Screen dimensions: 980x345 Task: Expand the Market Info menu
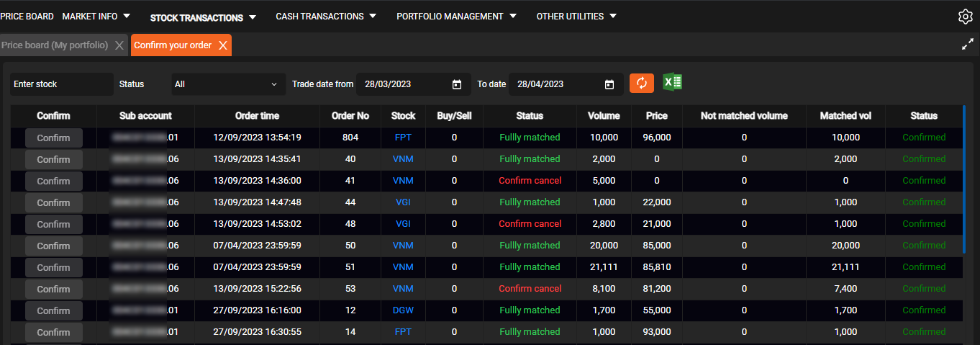pyautogui.click(x=96, y=16)
